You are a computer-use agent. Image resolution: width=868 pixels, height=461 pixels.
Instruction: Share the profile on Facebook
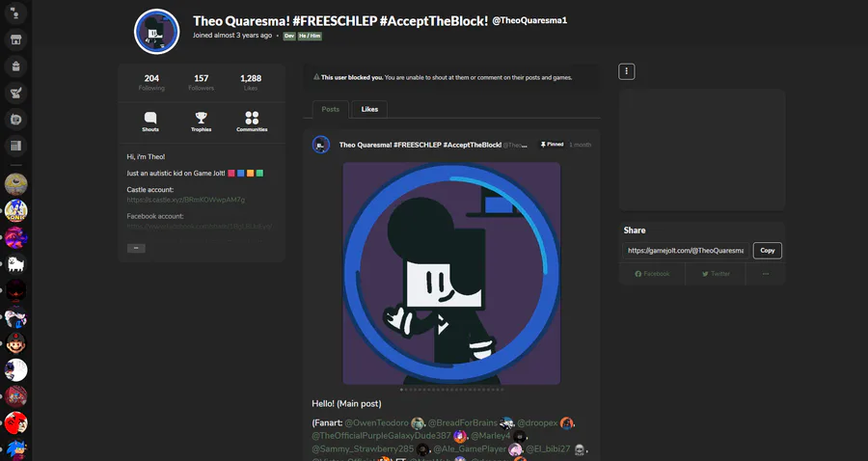[x=652, y=274]
